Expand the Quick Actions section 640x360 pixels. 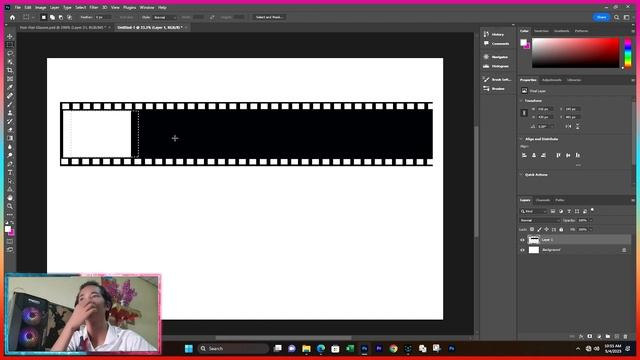click(521, 174)
